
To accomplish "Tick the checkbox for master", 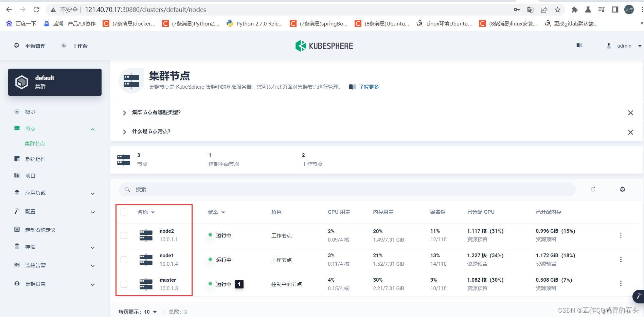I will coord(124,284).
